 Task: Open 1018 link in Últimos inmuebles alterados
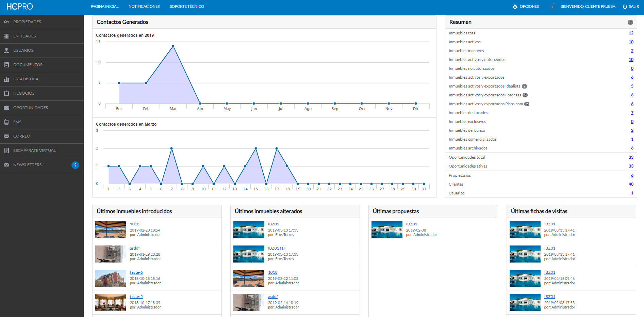(273, 272)
